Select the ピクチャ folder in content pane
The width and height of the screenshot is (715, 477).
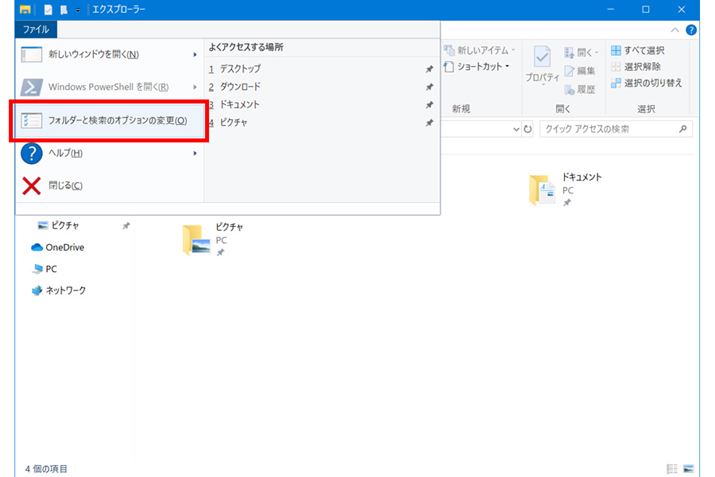213,239
